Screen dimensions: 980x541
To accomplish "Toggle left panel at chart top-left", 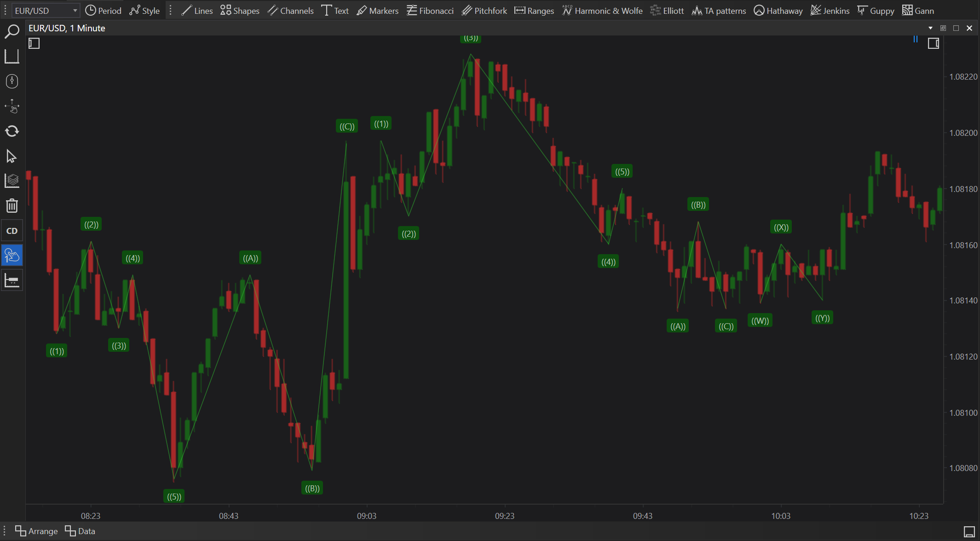I will click(x=34, y=44).
